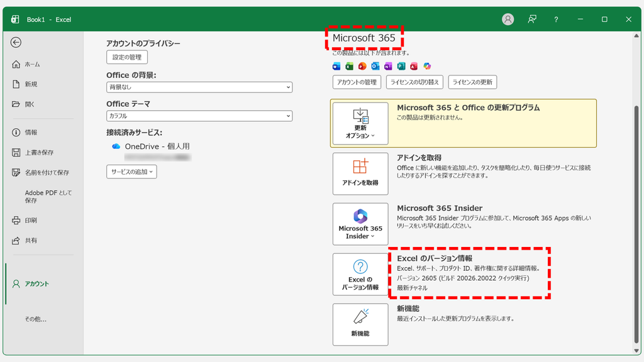
Task: Click the ライセンスの切り替え button
Action: (414, 82)
